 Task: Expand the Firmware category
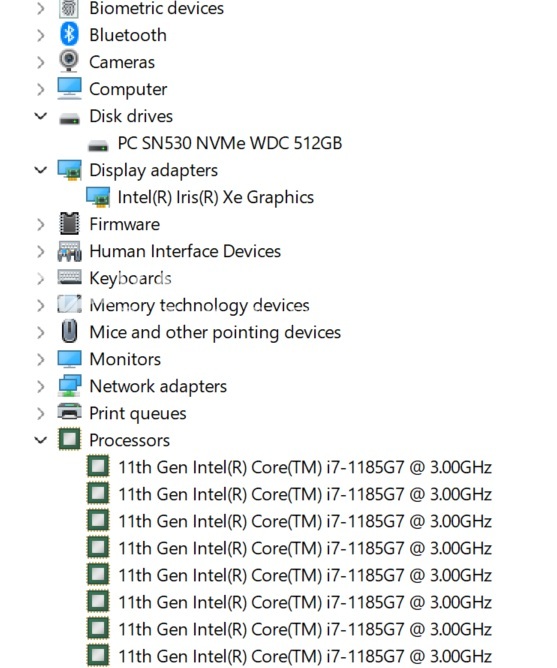[x=40, y=224]
